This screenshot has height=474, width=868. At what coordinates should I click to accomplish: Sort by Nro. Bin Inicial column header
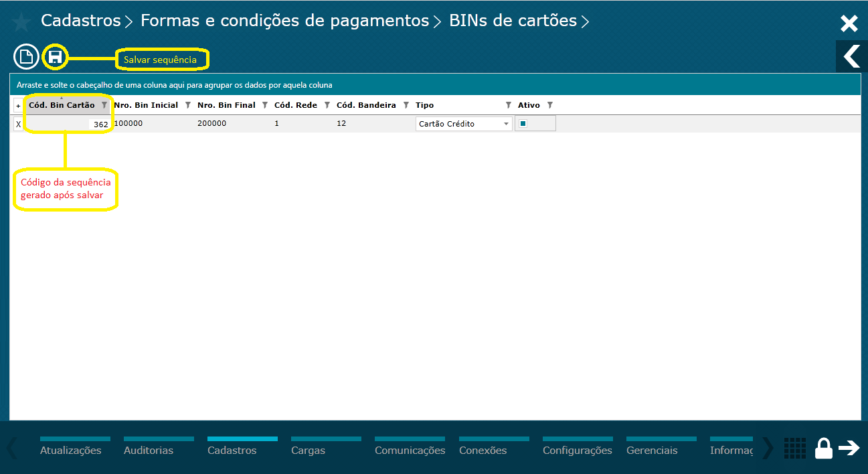click(146, 105)
